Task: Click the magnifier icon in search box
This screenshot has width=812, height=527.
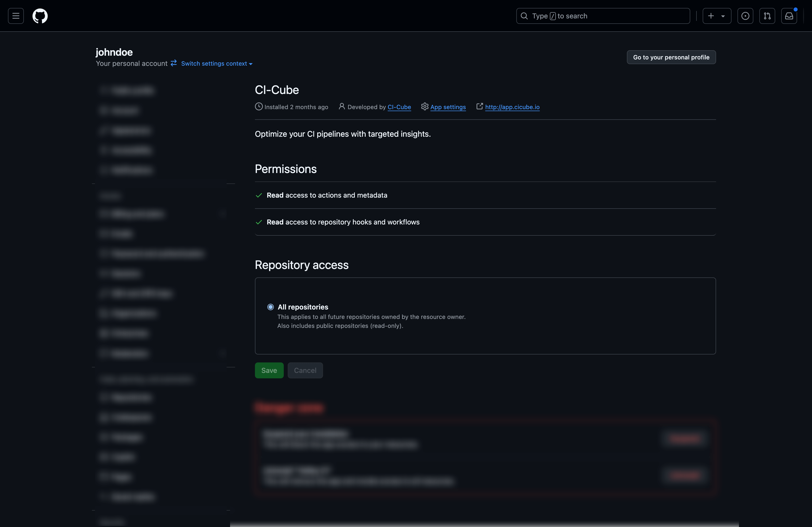Action: tap(524, 16)
